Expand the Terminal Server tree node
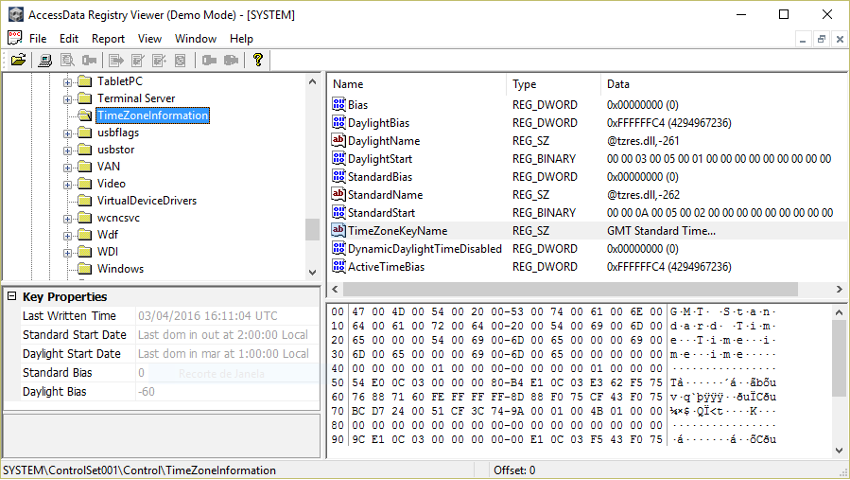Image resolution: width=850 pixels, height=480 pixels. [x=67, y=99]
